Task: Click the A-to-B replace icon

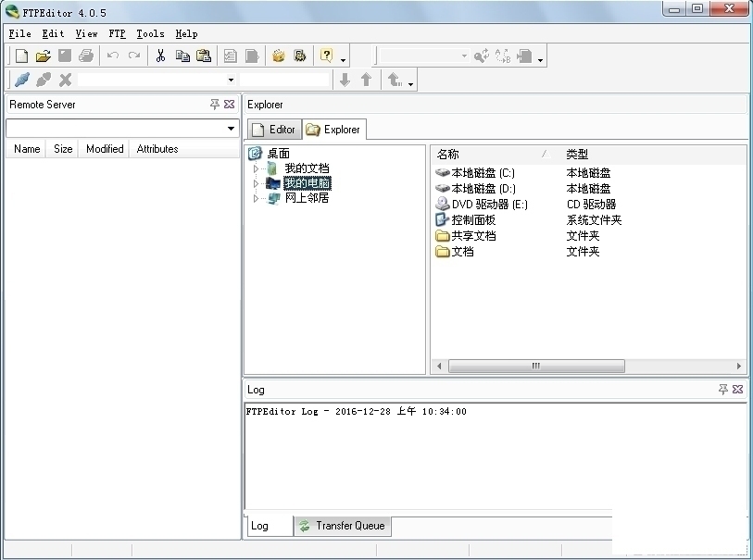Action: [x=503, y=56]
